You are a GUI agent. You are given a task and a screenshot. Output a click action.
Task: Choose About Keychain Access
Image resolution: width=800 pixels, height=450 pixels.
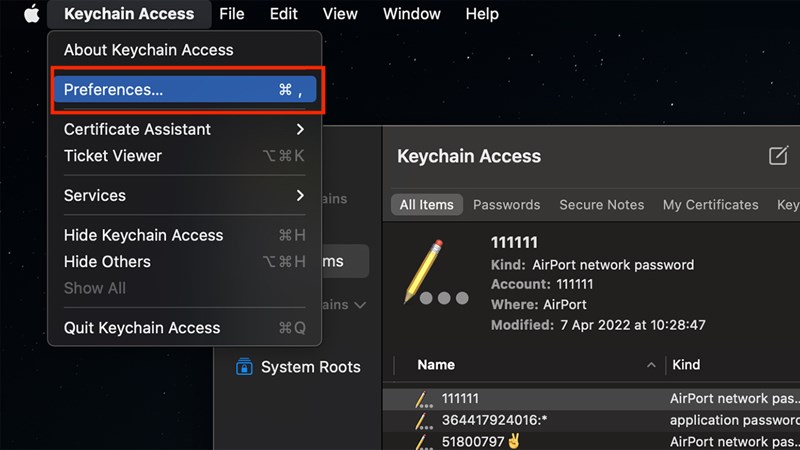(185, 50)
